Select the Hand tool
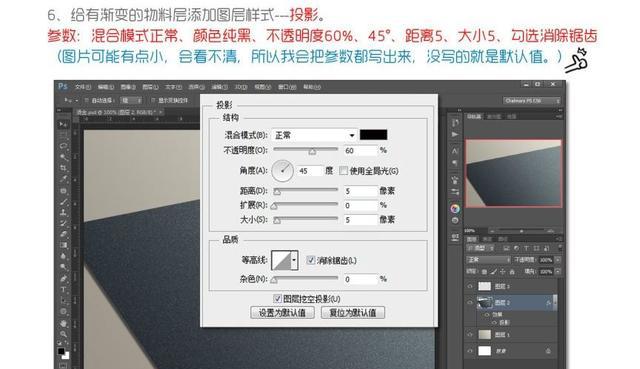The image size is (640, 369). click(63, 323)
